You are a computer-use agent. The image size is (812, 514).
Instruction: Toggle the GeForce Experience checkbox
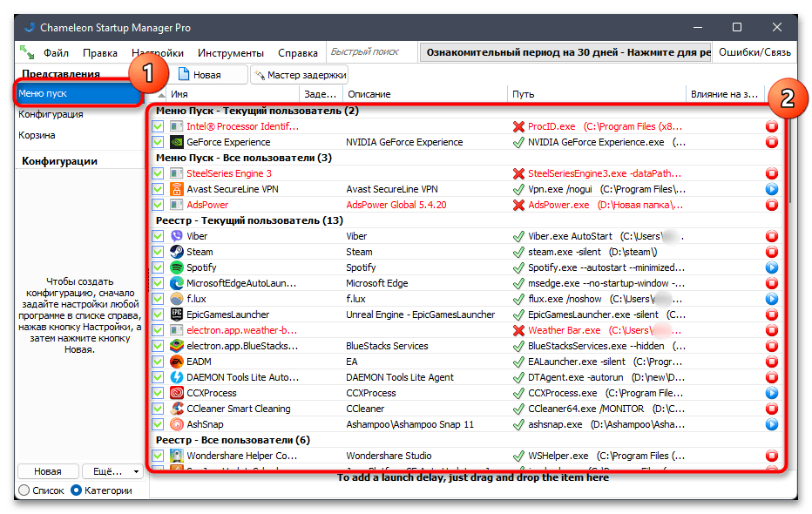click(x=158, y=142)
